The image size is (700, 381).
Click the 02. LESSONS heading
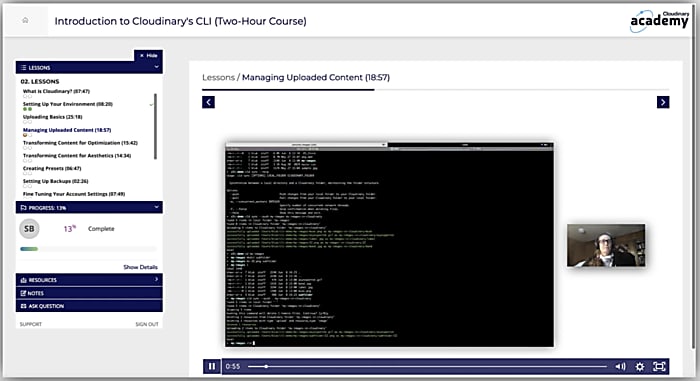coord(40,81)
